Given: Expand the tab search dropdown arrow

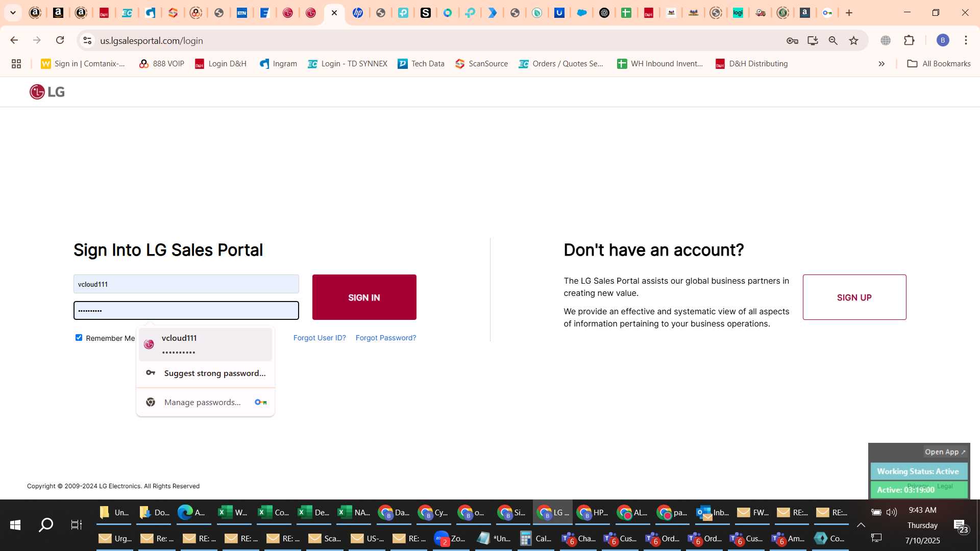Looking at the screenshot, I should coord(13,13).
